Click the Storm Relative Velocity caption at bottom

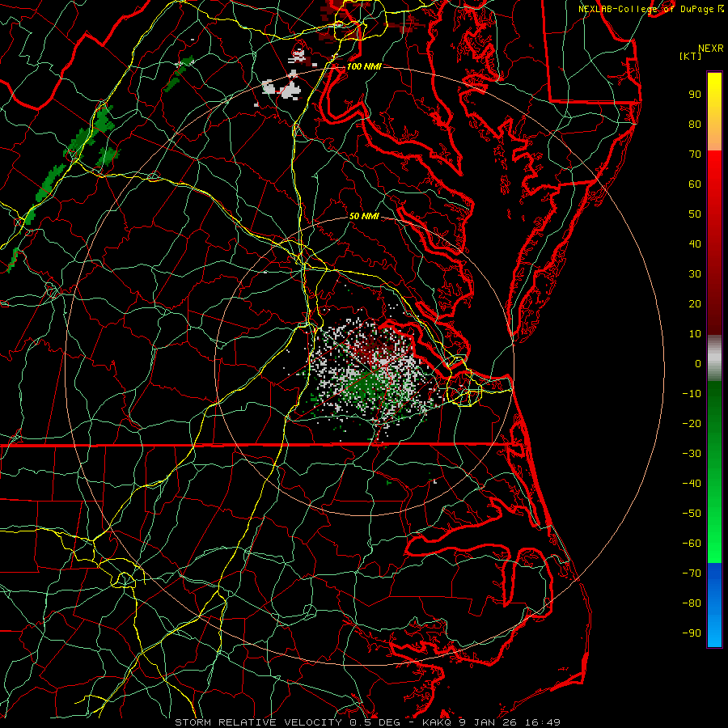pos(368,722)
